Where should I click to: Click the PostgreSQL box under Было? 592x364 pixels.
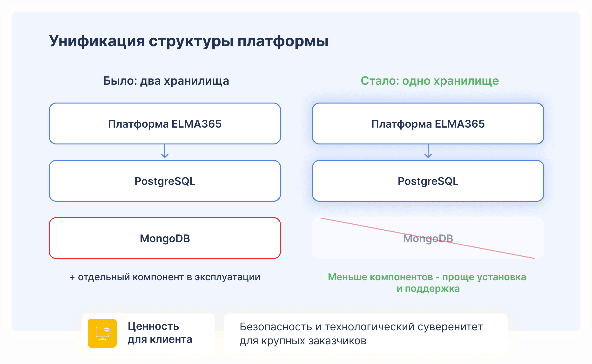coord(165,181)
